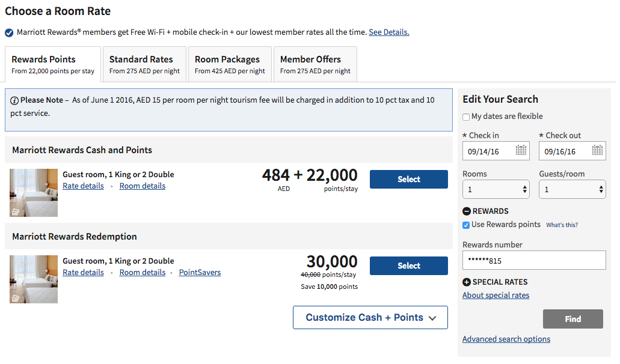Switch to the Standard Rates tab

click(144, 64)
